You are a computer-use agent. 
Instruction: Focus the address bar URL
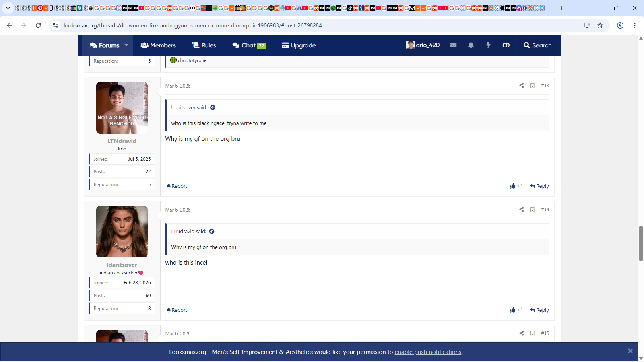pyautogui.click(x=193, y=25)
